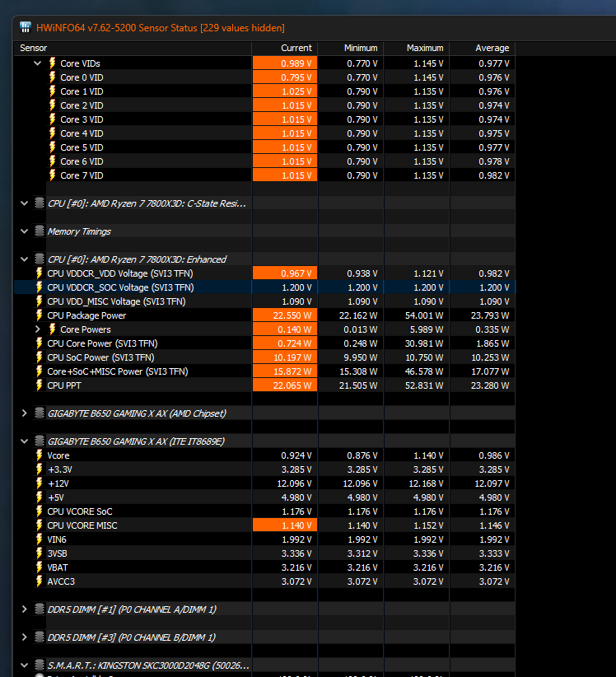Click Core 7 VID average value 0.982 V

point(494,175)
